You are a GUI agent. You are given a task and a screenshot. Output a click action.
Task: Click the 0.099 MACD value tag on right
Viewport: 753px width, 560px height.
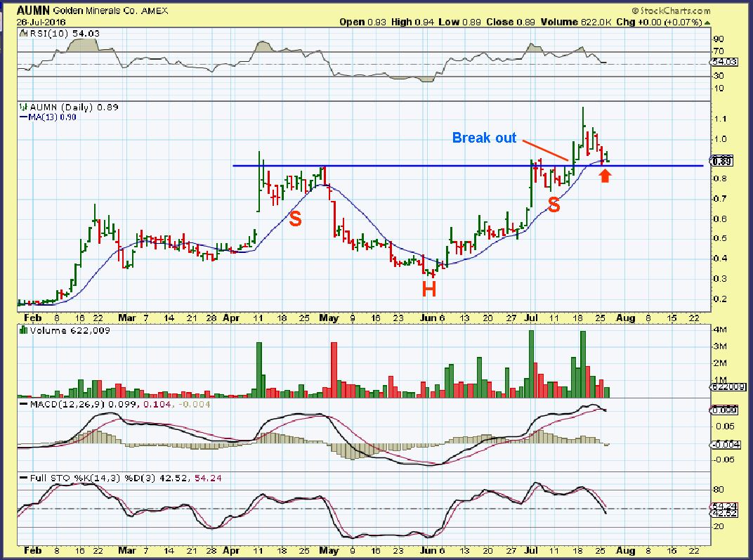tap(723, 410)
